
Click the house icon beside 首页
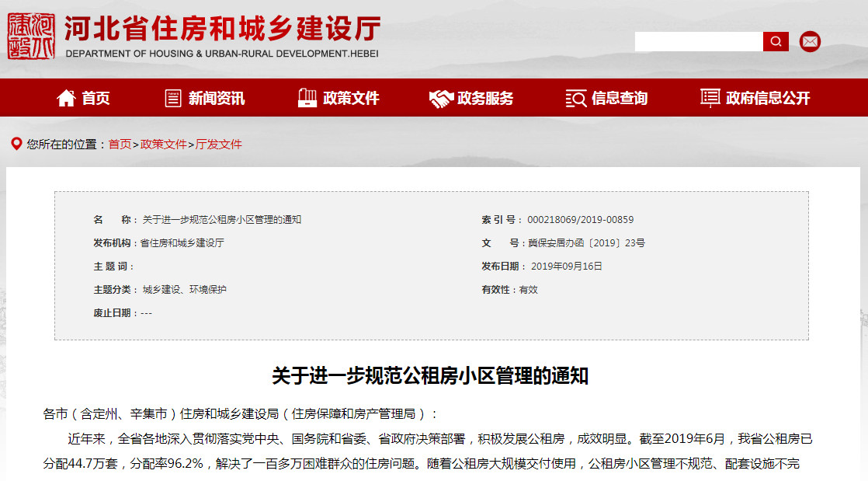[x=66, y=98]
